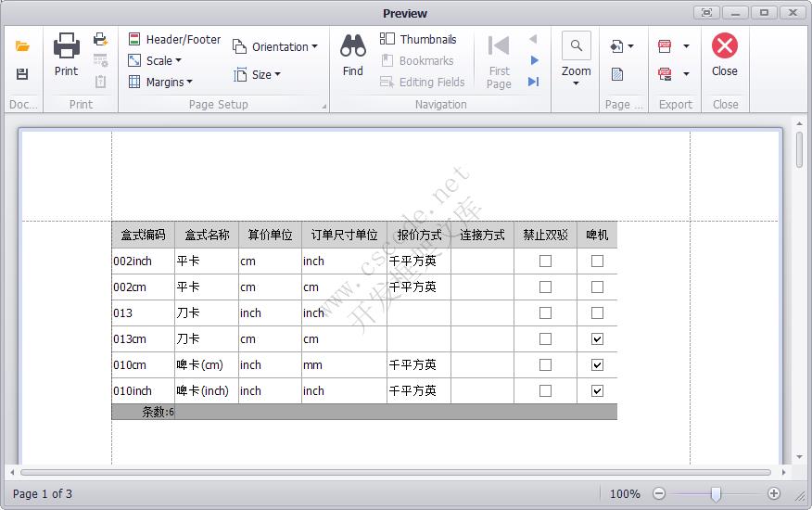Show the Thumbnails panel

418,39
